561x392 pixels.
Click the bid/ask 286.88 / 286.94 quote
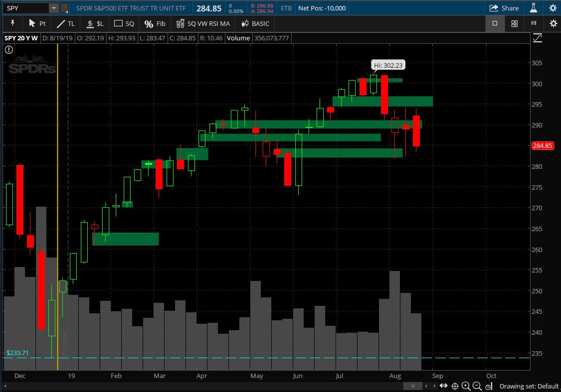tap(262, 8)
